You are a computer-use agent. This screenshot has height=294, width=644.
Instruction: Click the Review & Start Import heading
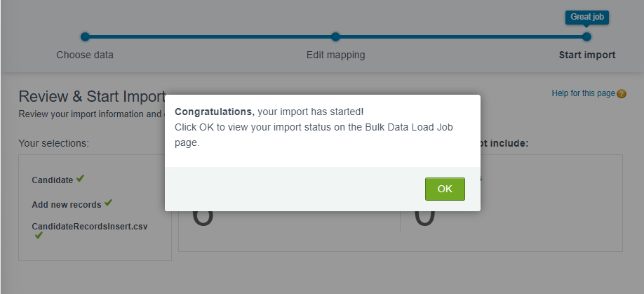91,97
